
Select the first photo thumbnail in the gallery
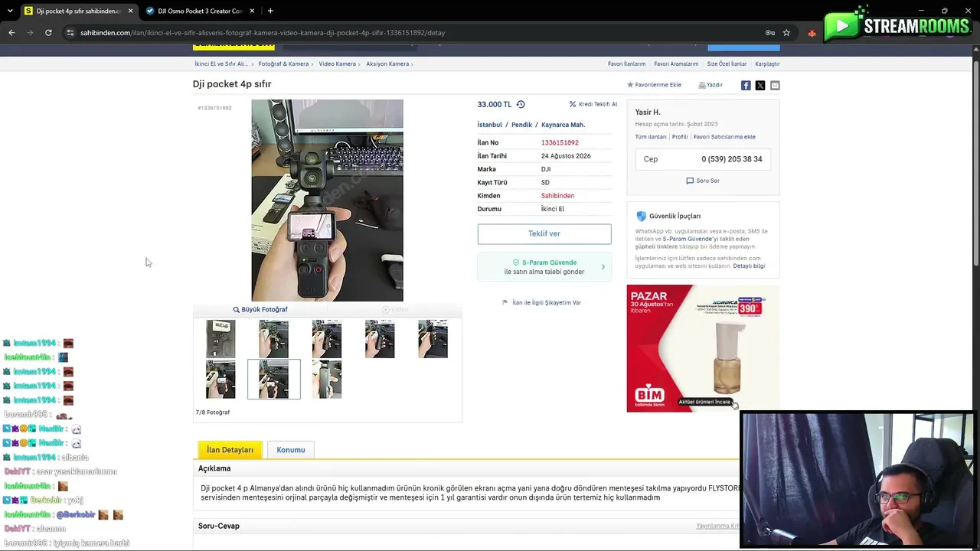click(220, 339)
